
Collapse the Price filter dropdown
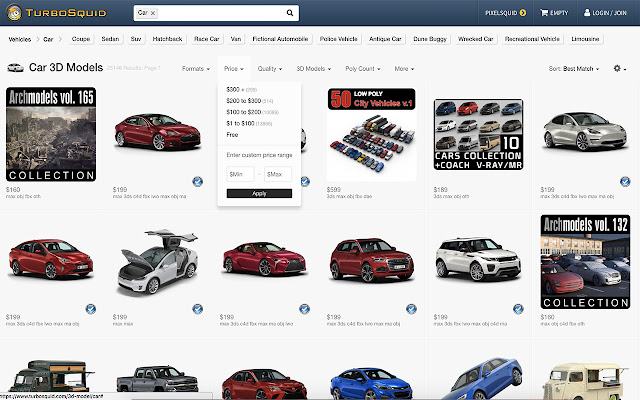click(234, 69)
